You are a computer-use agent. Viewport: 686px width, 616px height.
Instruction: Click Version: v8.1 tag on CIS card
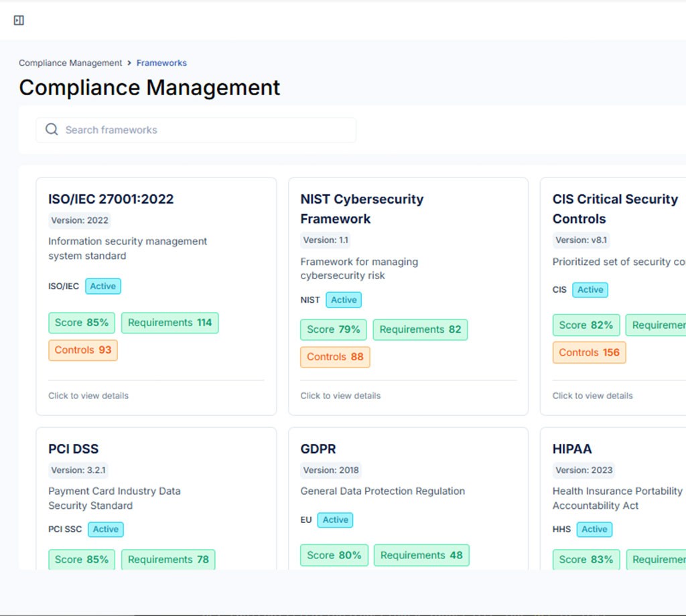click(581, 240)
